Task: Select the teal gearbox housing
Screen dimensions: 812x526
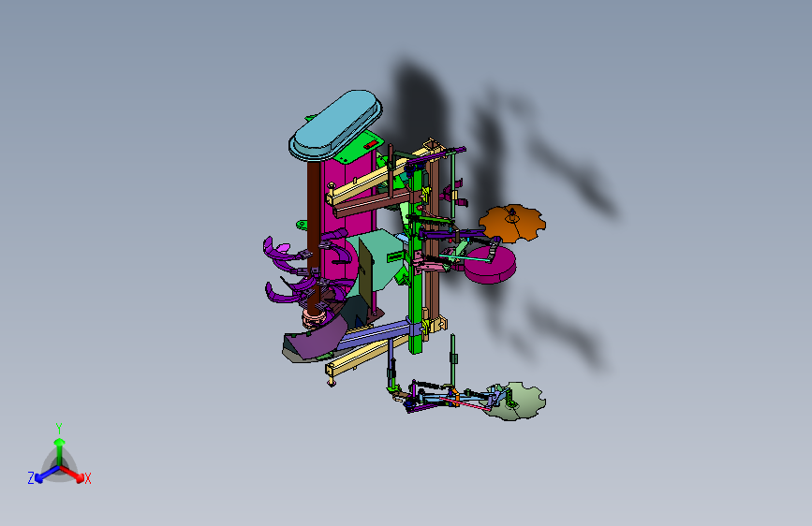Action: [x=379, y=262]
